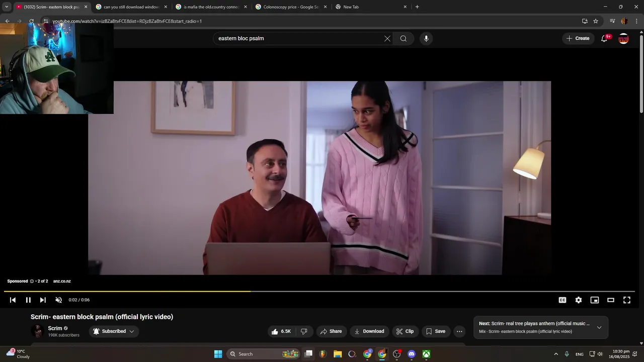Skip to the next video
Viewport: 644px width, 362px height.
click(x=43, y=300)
